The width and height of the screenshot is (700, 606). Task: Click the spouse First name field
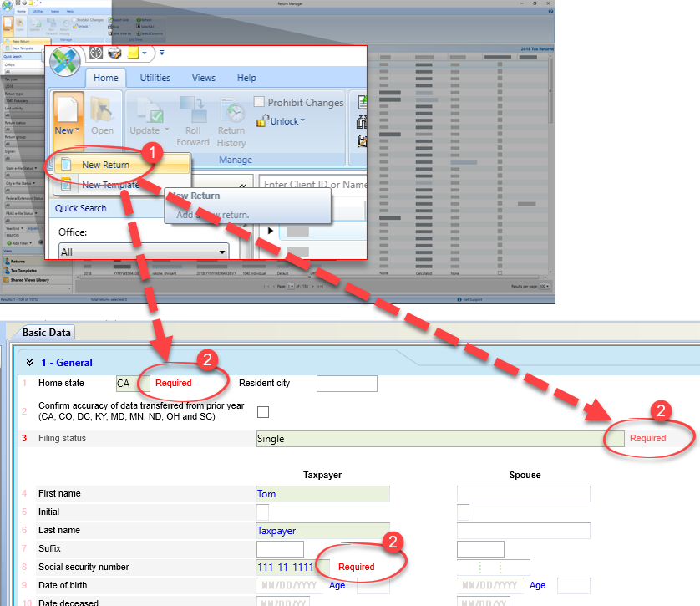pos(523,494)
